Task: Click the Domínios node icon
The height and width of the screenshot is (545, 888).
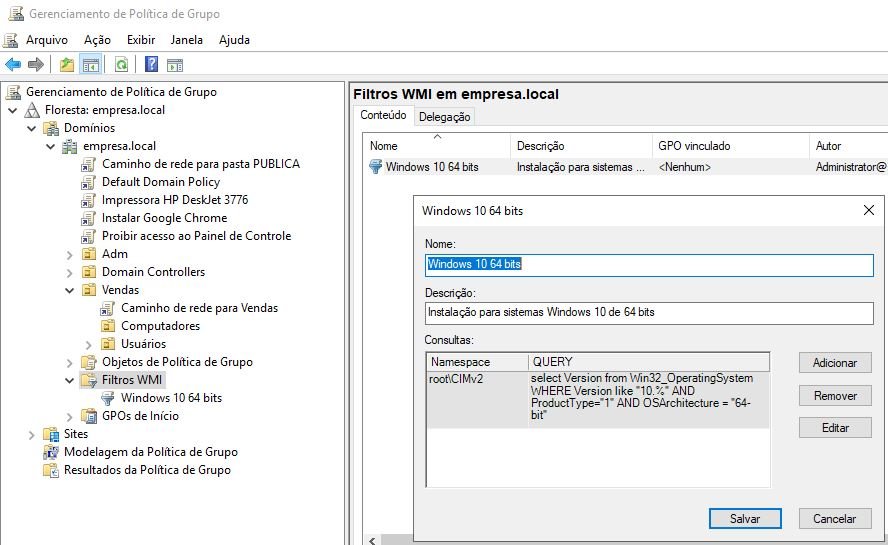Action: pyautogui.click(x=52, y=128)
